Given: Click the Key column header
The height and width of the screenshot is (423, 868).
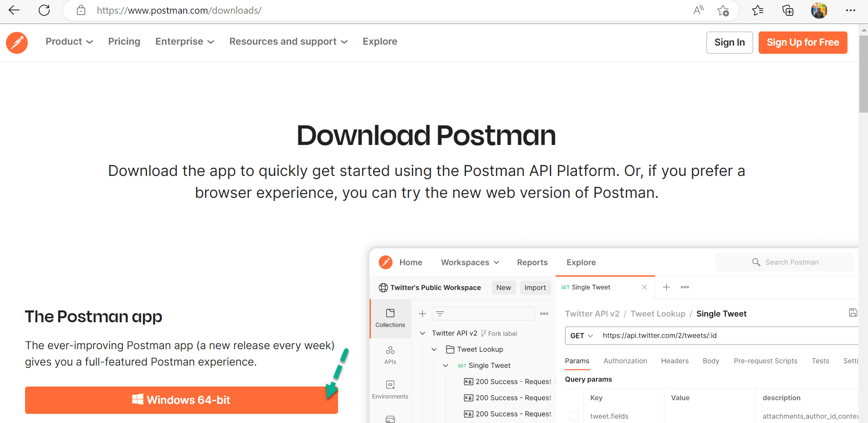Looking at the screenshot, I should click(x=596, y=398).
